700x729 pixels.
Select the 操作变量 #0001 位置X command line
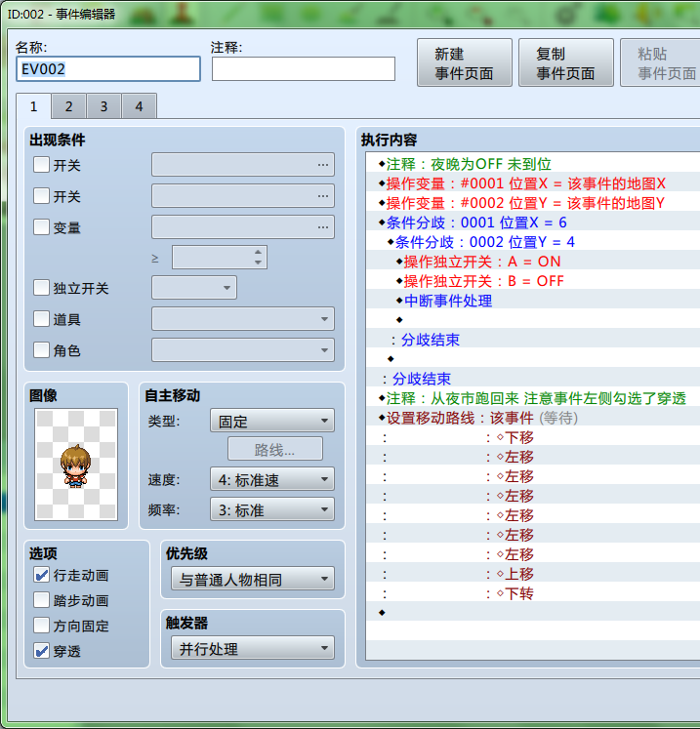tap(533, 183)
